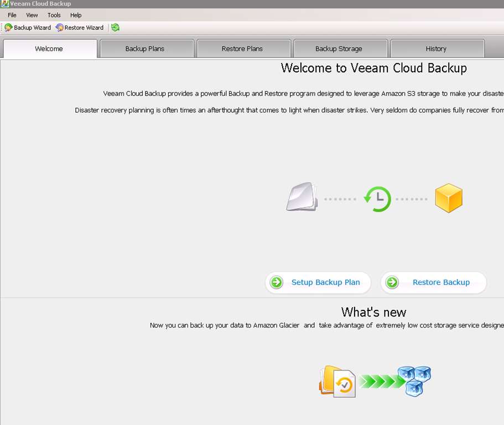
Task: Click the green clock restore icon
Action: [x=377, y=199]
